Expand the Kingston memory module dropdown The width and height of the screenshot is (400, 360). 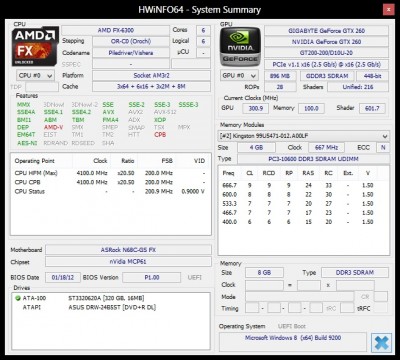(304, 136)
